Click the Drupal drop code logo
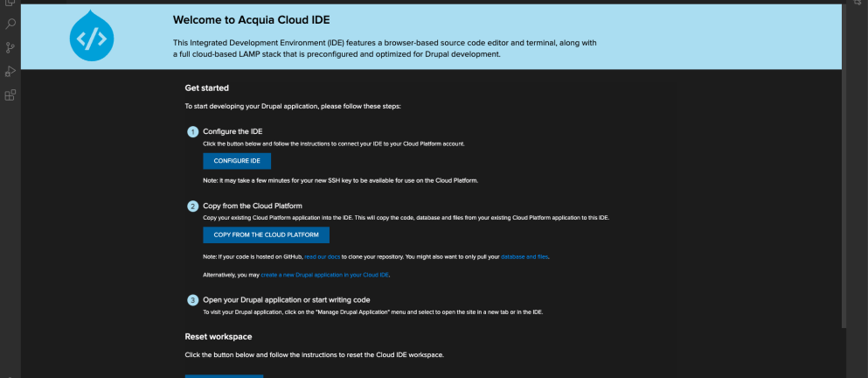This screenshot has width=868, height=378. [x=92, y=37]
